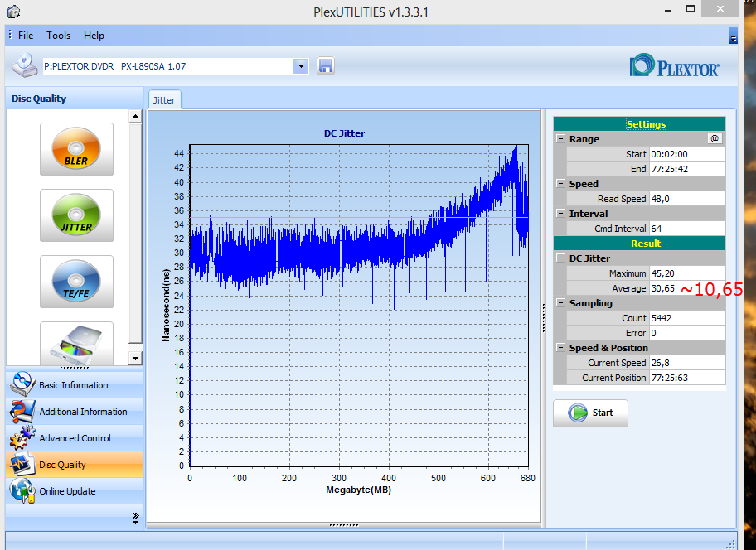The image size is (756, 550).
Task: Click the Online Update globe icon
Action: pyautogui.click(x=22, y=490)
